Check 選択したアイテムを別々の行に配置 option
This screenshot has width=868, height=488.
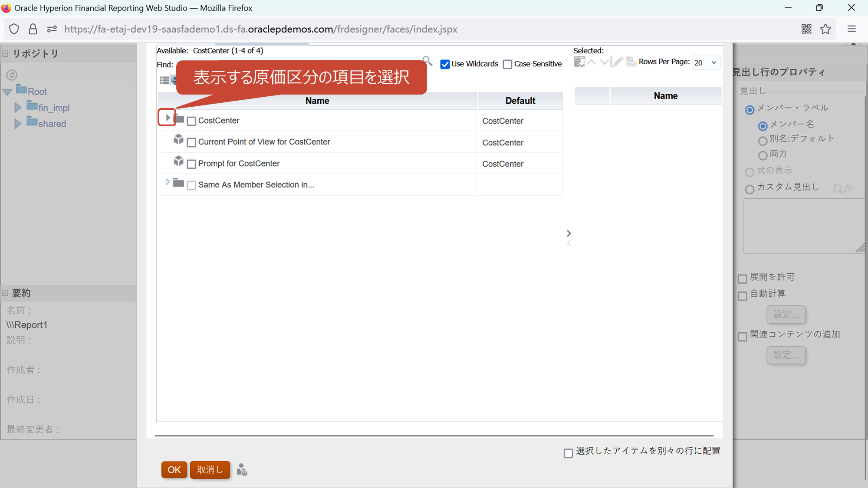568,453
